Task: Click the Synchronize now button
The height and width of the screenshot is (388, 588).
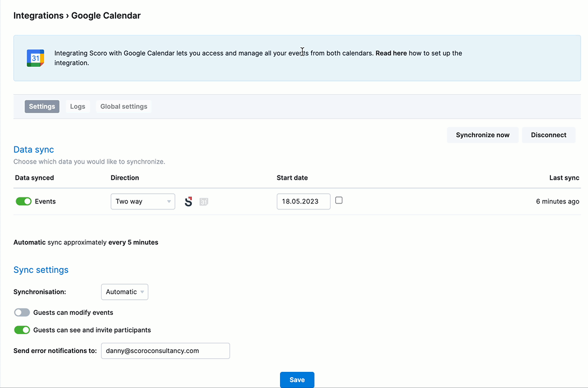Action: (483, 135)
